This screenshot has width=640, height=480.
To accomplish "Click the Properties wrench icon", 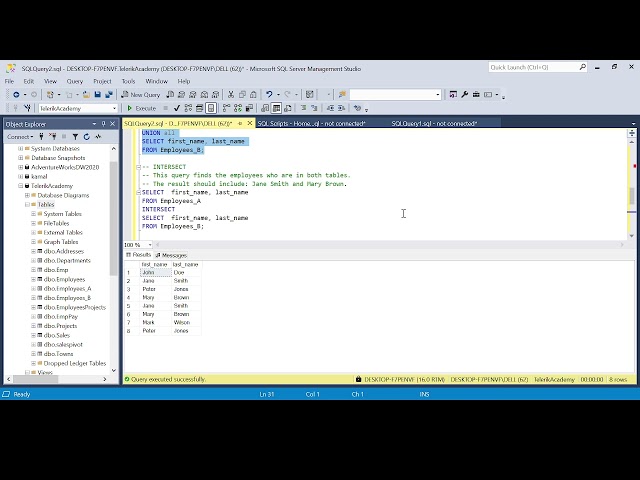I will point(464,95).
